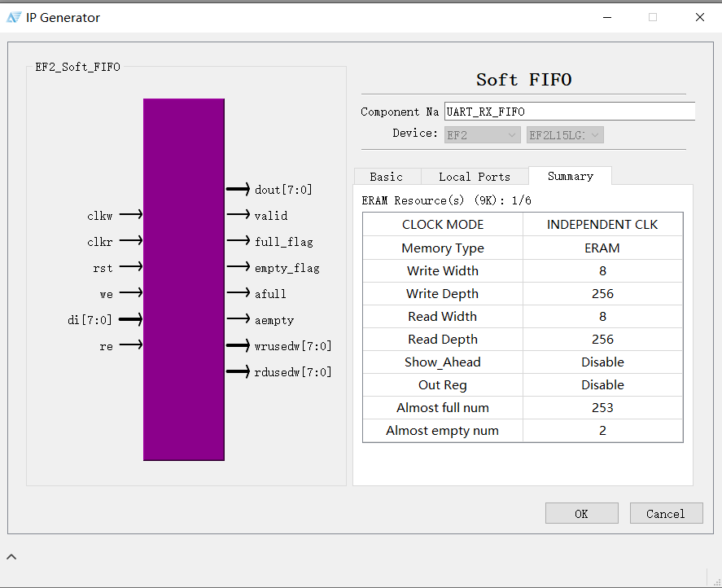
Task: Click the dout[7:0] output arrow
Action: [237, 189]
